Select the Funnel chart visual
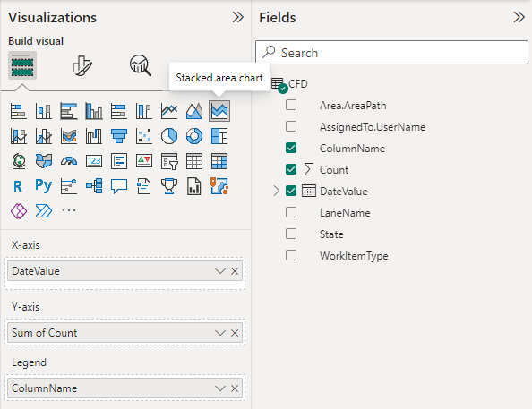 119,136
